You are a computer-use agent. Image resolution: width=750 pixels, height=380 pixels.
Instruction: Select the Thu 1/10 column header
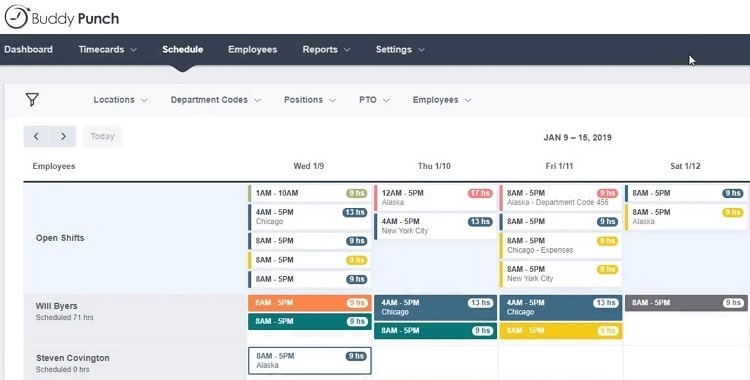click(x=434, y=166)
